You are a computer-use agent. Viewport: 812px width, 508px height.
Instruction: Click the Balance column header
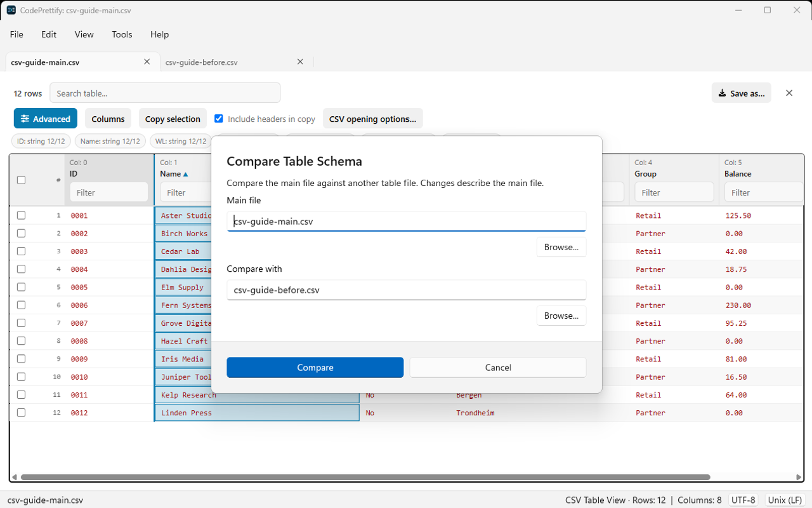point(738,173)
